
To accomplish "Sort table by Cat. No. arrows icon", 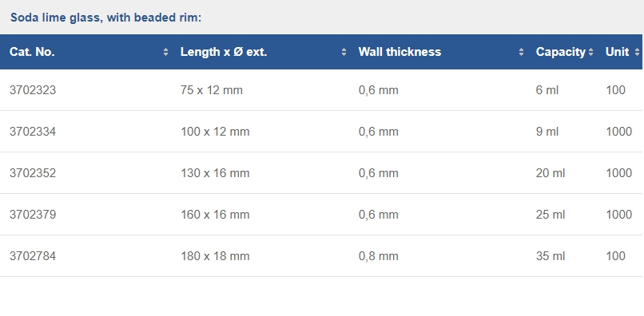I will point(165,52).
